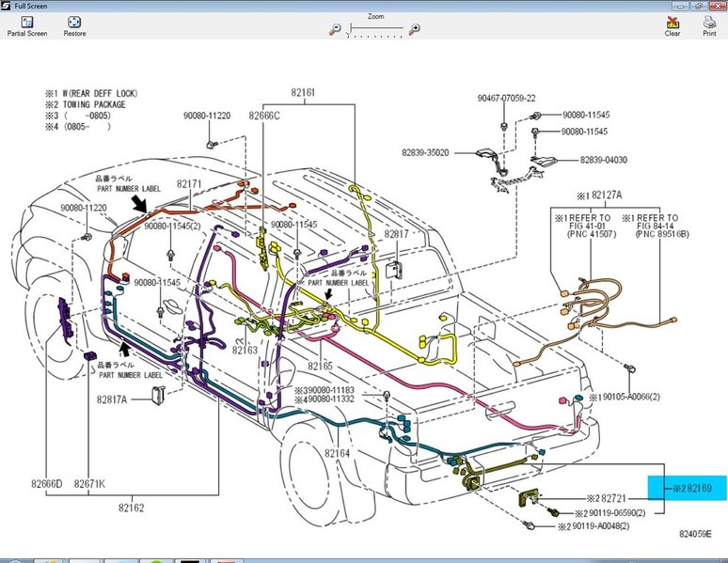Open Print via the printer icon
Viewport: 728px width, 563px height.
709,22
